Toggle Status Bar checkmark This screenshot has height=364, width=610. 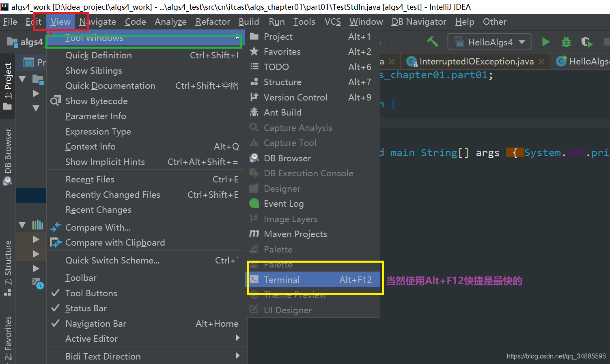coord(56,308)
